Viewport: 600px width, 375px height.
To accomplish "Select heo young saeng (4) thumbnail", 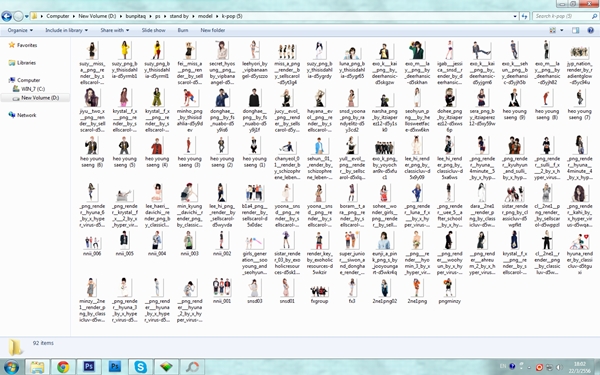I will pos(157,145).
